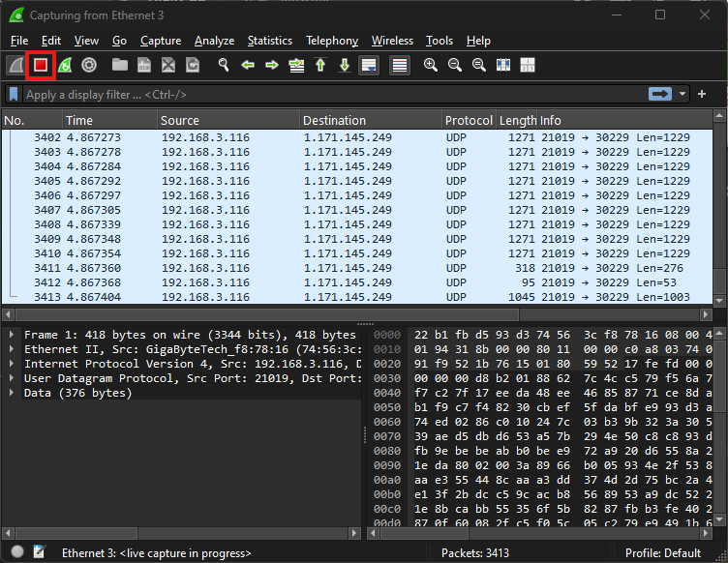This screenshot has height=563, width=728.
Task: Sort by the Protocol column header
Action: 469,121
